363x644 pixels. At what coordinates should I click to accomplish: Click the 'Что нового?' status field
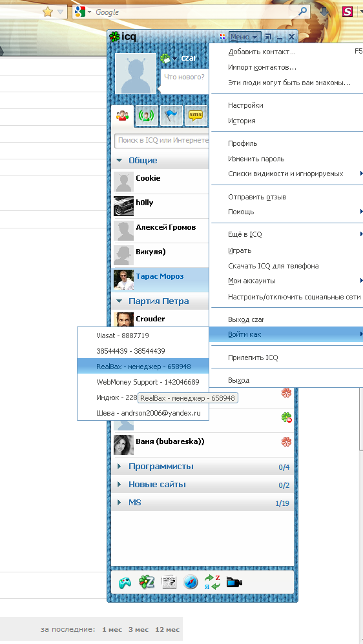tap(185, 81)
